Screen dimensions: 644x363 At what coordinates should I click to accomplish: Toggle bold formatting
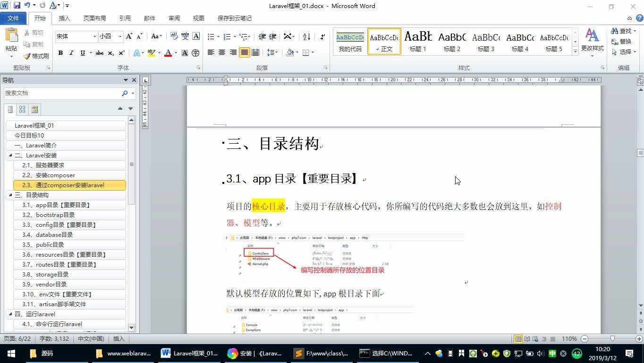60,53
